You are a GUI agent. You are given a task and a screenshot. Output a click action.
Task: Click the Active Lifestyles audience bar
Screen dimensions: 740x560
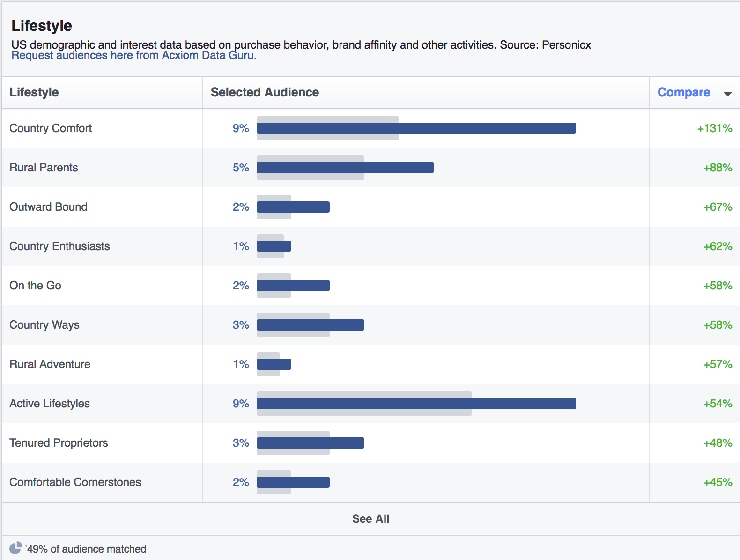click(x=416, y=404)
